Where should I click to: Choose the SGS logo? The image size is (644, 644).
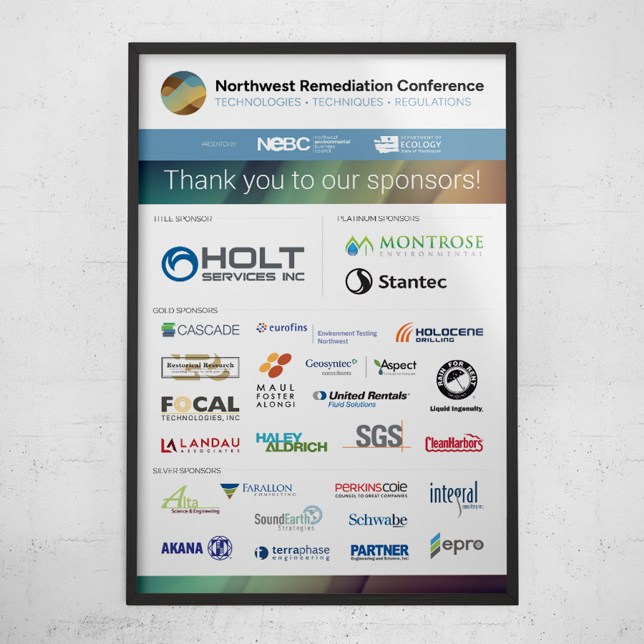(376, 436)
